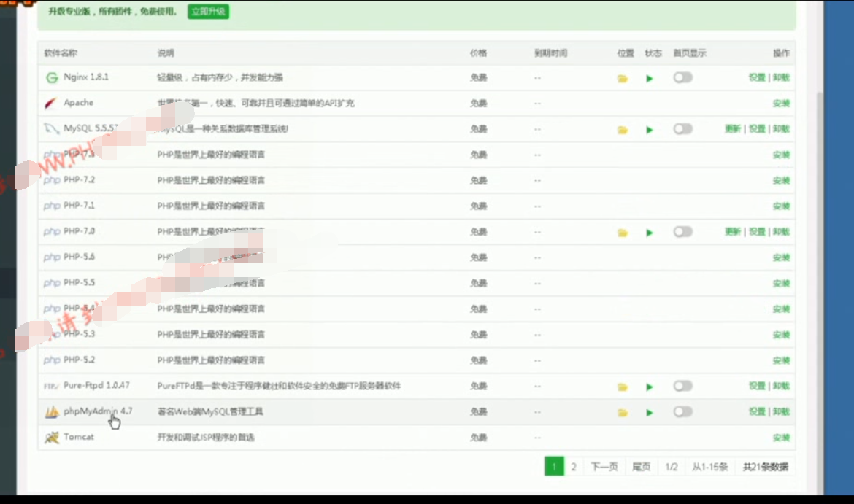
Task: Click the Pure-Ftpd green status play icon
Action: point(649,387)
